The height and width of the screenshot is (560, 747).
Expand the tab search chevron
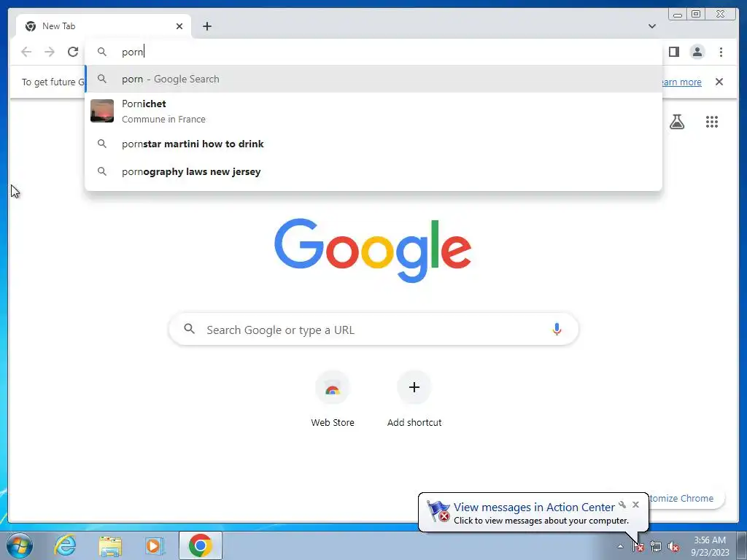coord(651,26)
